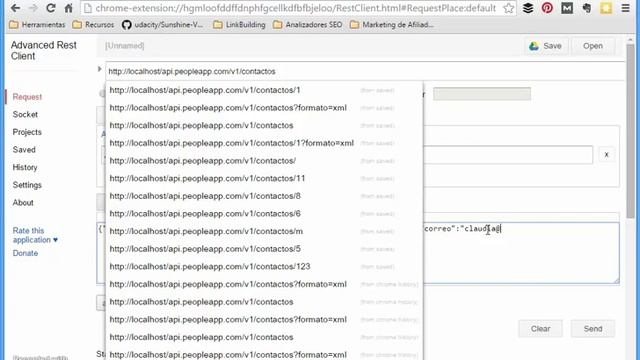Image resolution: width=640 pixels, height=360 pixels.
Task: Open Saved in the sidebar
Action: [x=24, y=149]
